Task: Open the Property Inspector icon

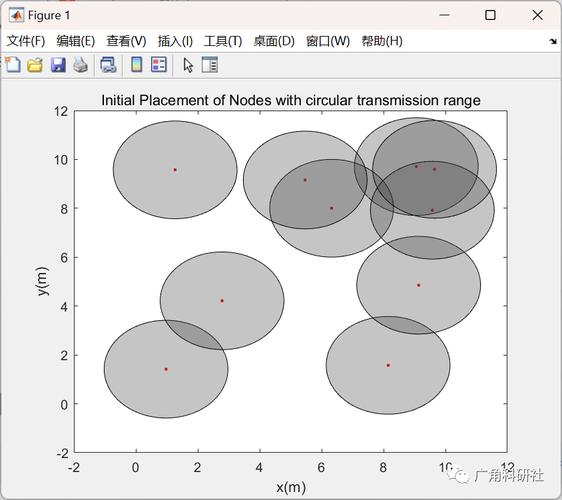Action: coord(210,65)
